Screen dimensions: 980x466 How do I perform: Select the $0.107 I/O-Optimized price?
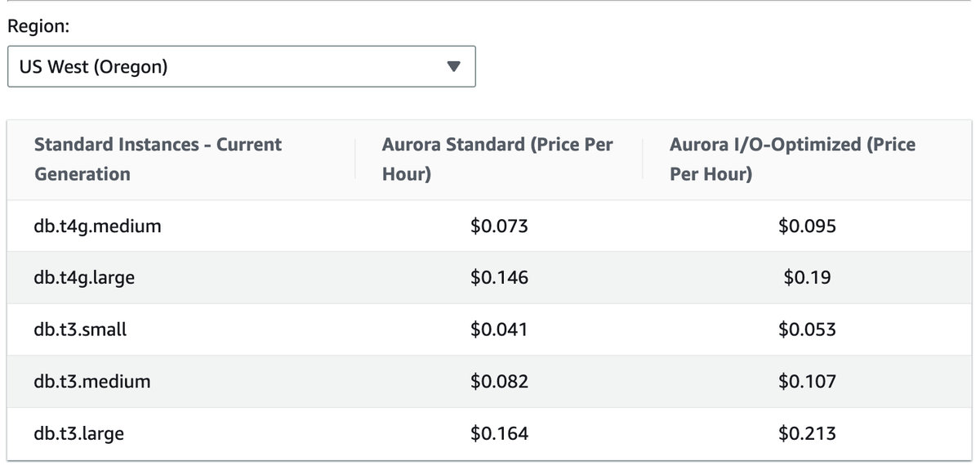(808, 381)
